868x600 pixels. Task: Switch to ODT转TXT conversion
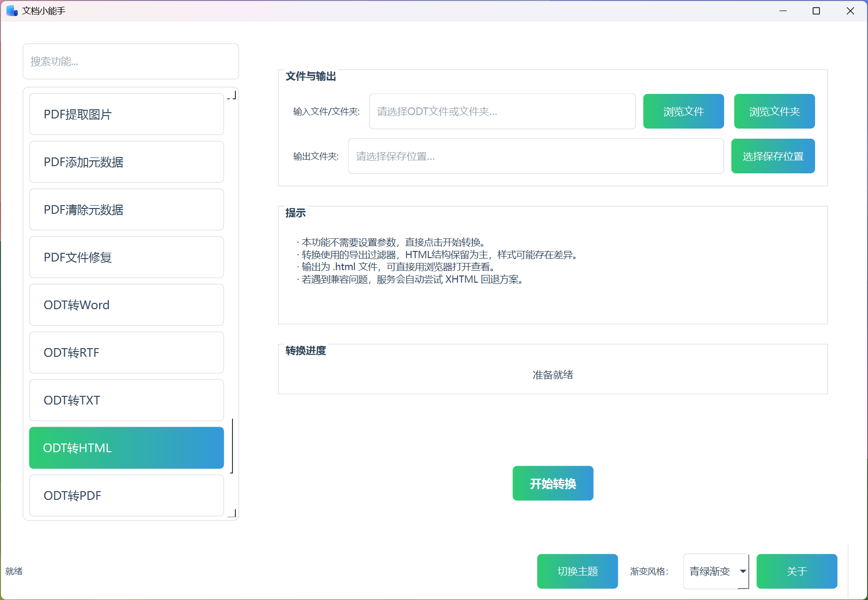[x=126, y=400]
